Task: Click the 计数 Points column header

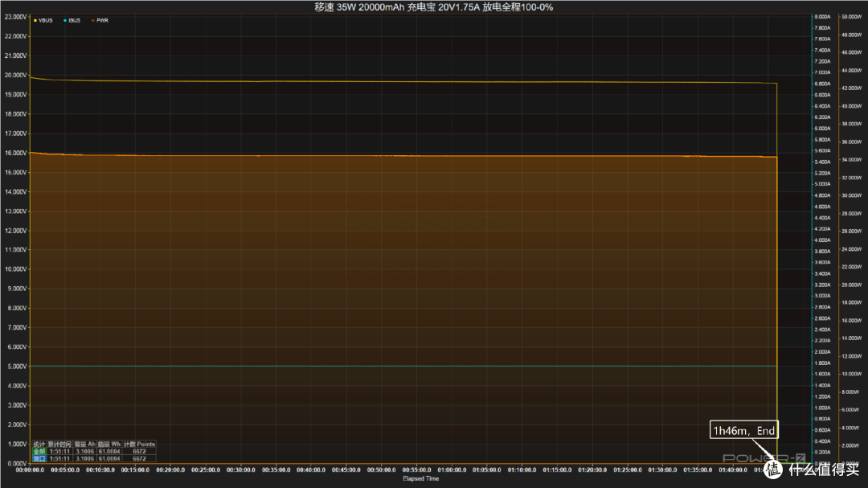Action: [139, 445]
